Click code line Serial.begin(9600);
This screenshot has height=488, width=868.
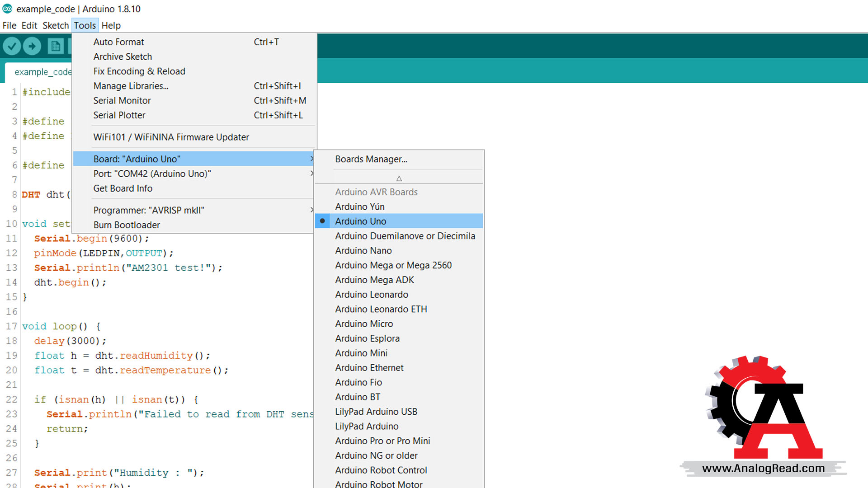coord(91,239)
